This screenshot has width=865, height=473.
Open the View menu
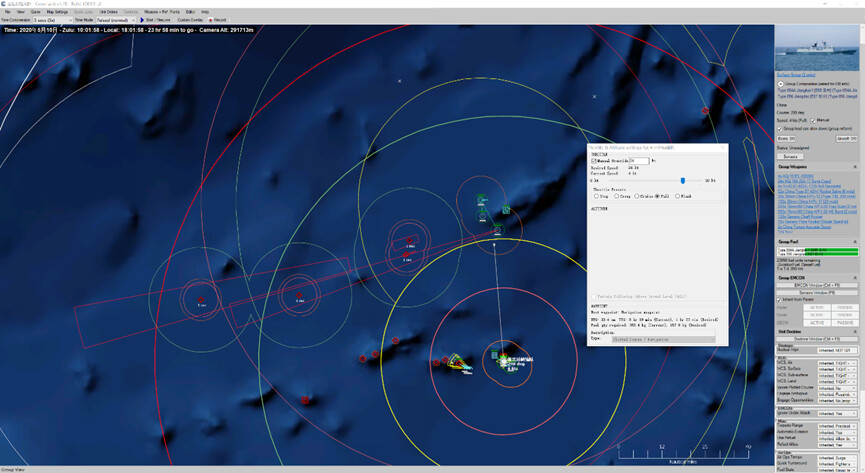coord(20,12)
